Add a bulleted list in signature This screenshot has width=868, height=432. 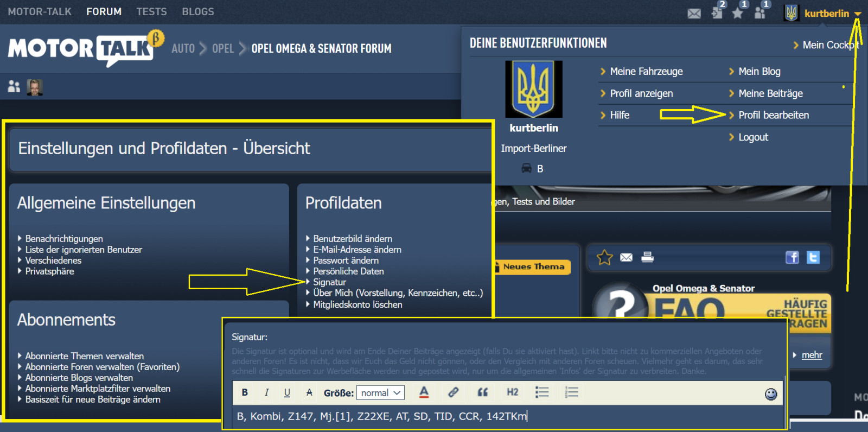(x=541, y=392)
